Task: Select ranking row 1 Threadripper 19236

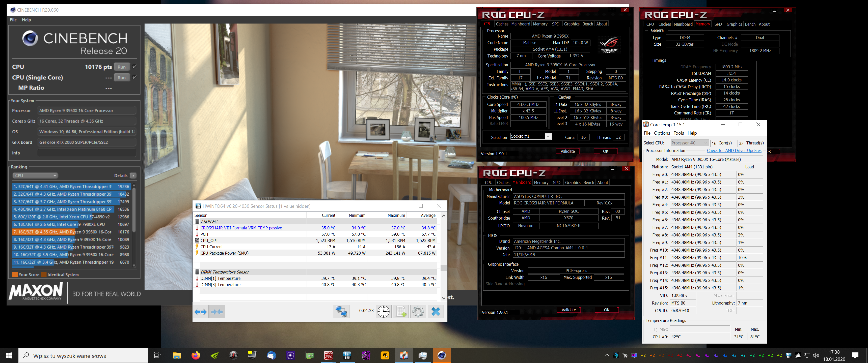Action: pyautogui.click(x=71, y=186)
